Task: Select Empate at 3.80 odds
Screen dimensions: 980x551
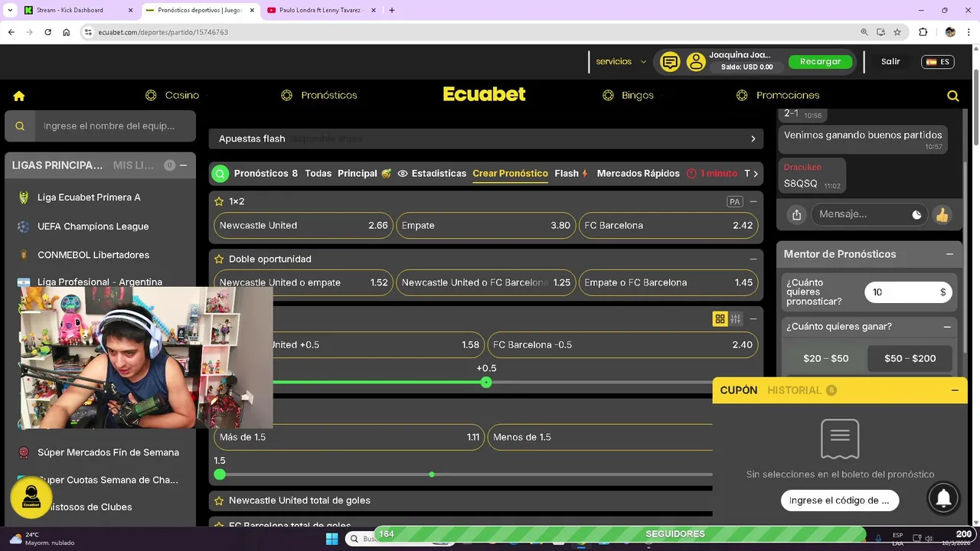Action: pyautogui.click(x=485, y=226)
